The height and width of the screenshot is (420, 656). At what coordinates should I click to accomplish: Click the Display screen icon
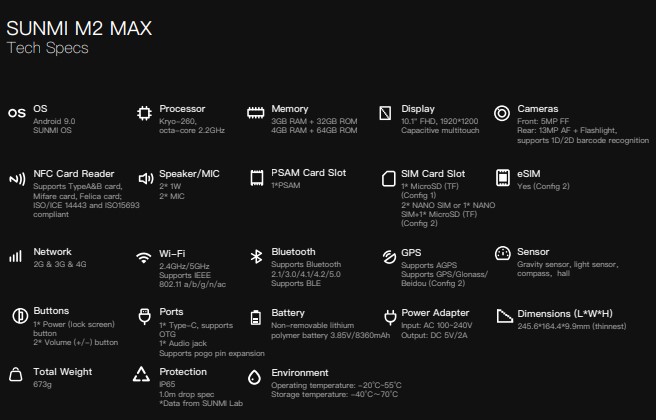click(385, 113)
